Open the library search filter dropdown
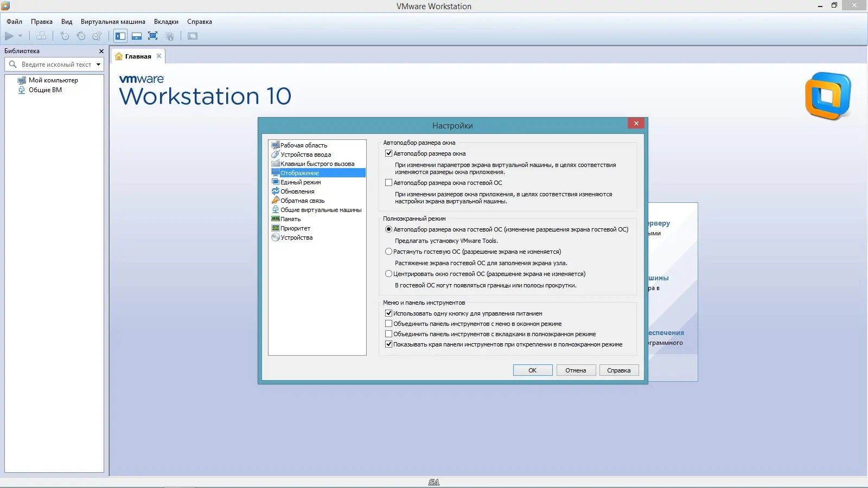Viewport: 868px width, 488px height. (x=99, y=64)
